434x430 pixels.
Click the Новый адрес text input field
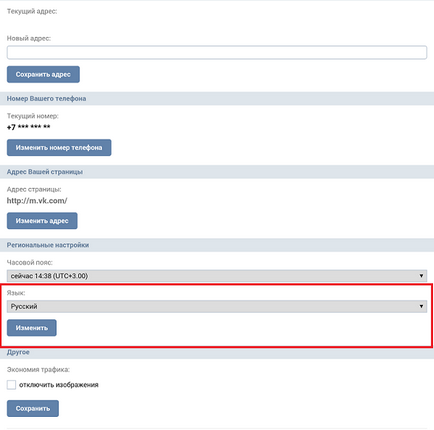pos(217,53)
